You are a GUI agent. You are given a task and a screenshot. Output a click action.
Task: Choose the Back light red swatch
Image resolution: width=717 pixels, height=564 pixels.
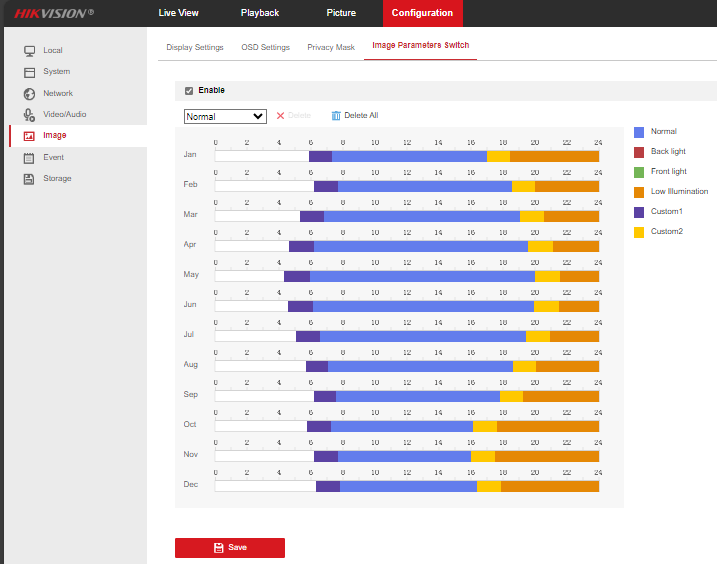click(639, 152)
